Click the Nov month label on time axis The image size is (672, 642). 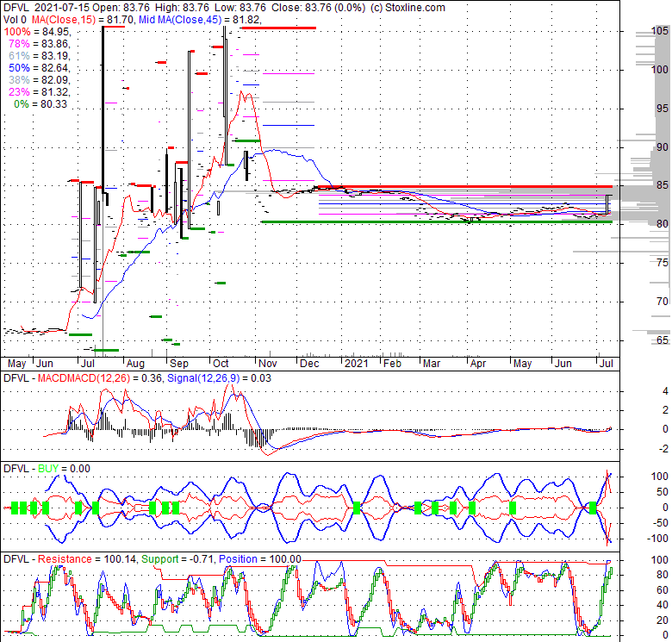268,364
